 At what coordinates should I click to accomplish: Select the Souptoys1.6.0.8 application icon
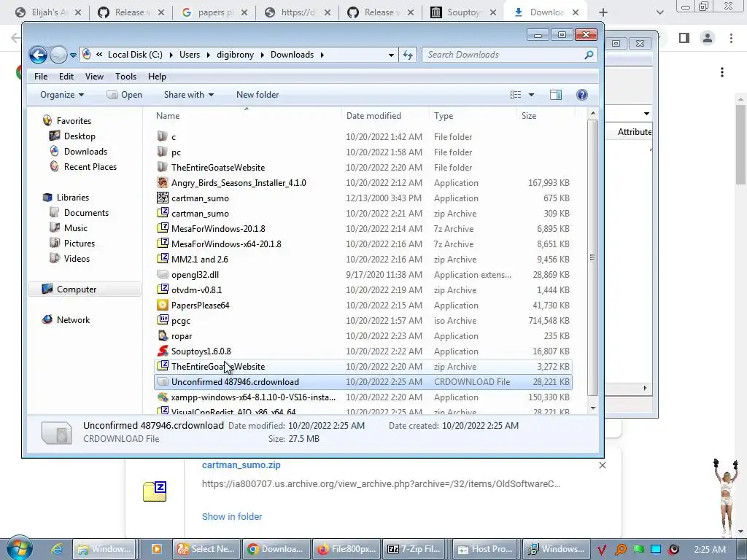(163, 351)
